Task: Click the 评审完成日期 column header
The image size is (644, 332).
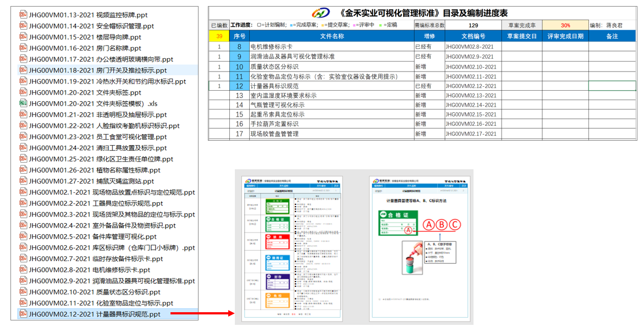Action: [x=565, y=36]
